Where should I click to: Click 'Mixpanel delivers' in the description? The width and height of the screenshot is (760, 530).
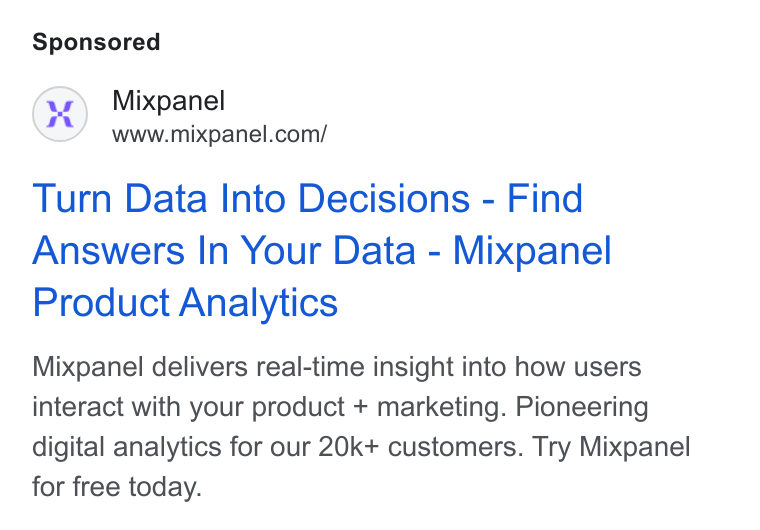point(140,367)
